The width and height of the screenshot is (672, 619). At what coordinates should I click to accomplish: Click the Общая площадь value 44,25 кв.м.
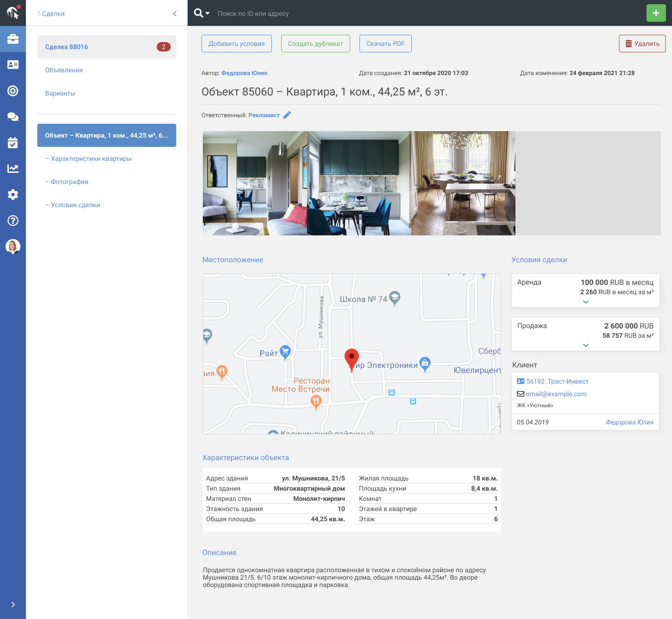(x=328, y=519)
